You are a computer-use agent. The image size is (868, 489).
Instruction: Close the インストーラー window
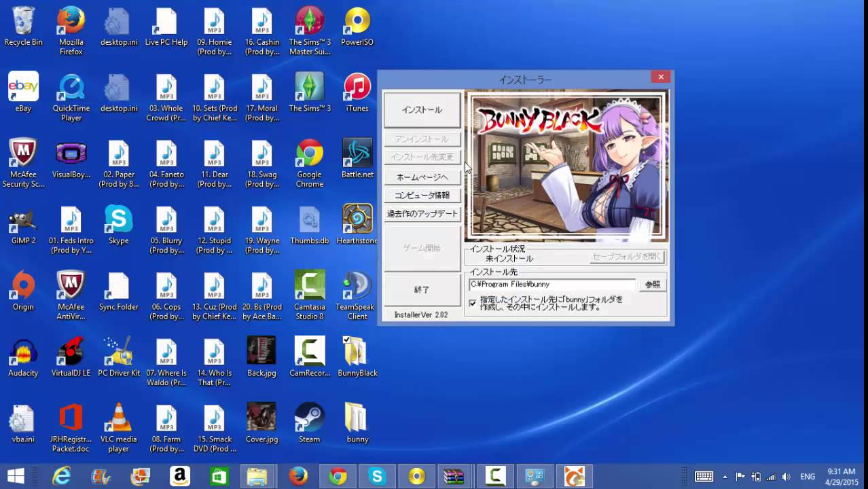tap(661, 77)
